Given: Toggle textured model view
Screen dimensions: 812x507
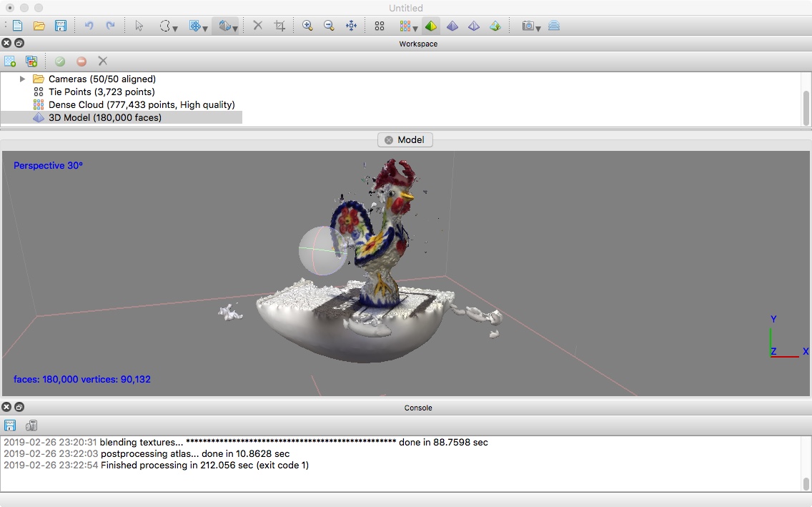Looking at the screenshot, I should (x=495, y=26).
